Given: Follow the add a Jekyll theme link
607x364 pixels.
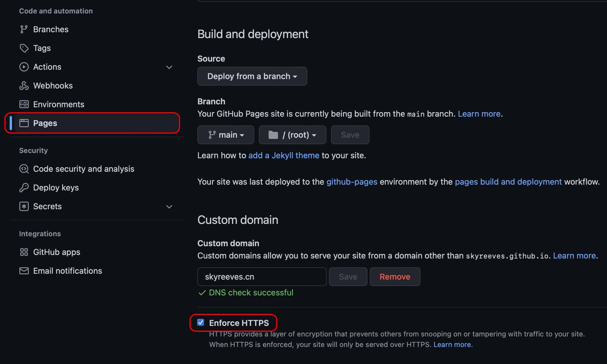Looking at the screenshot, I should pos(284,155).
